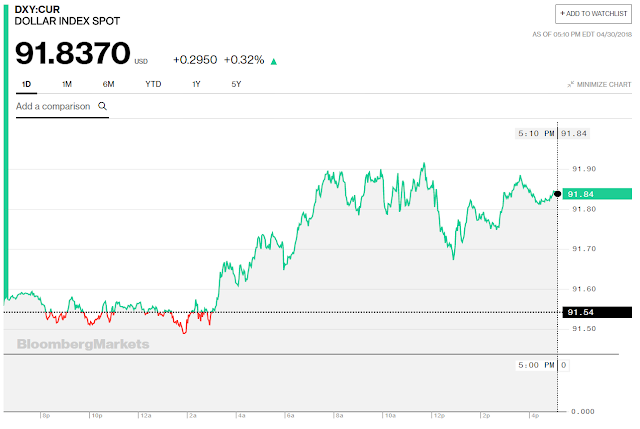The height and width of the screenshot is (429, 640).
Task: Open the YTD time range tab
Action: pos(153,84)
